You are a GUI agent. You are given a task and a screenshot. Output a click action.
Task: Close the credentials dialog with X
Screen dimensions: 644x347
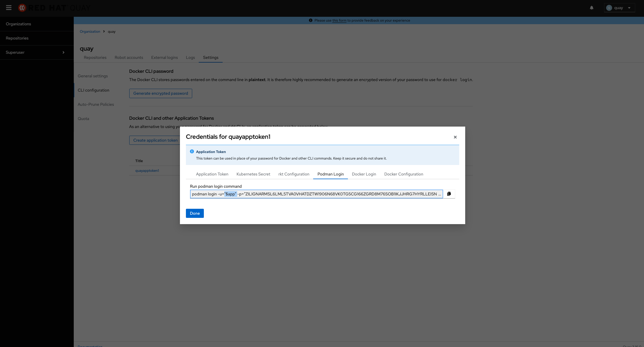[x=455, y=137]
